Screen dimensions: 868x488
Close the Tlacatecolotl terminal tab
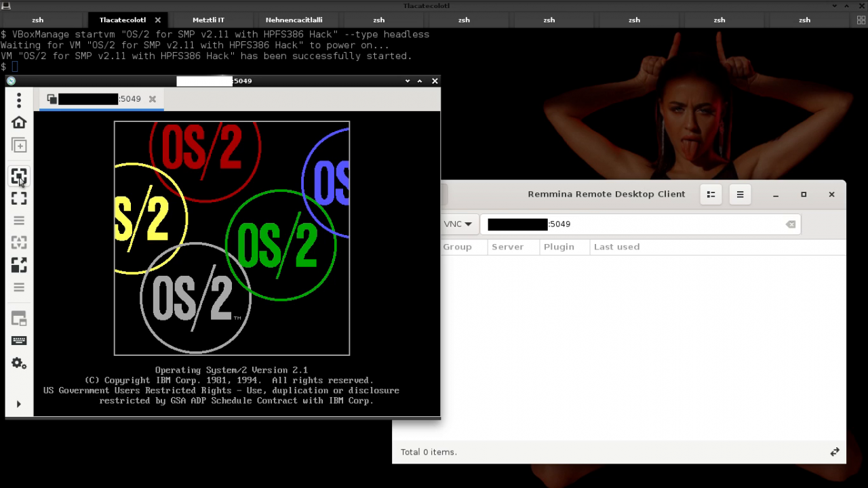coord(158,20)
